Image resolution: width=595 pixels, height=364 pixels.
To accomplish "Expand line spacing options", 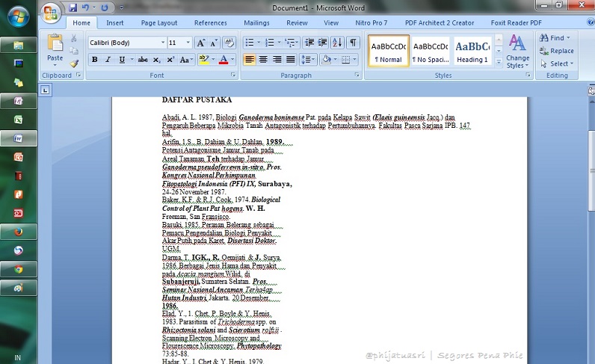I will pos(307,60).
